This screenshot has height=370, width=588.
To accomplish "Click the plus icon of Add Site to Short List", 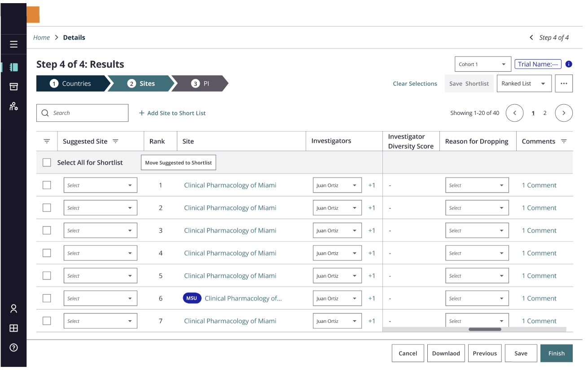I will 142,113.
